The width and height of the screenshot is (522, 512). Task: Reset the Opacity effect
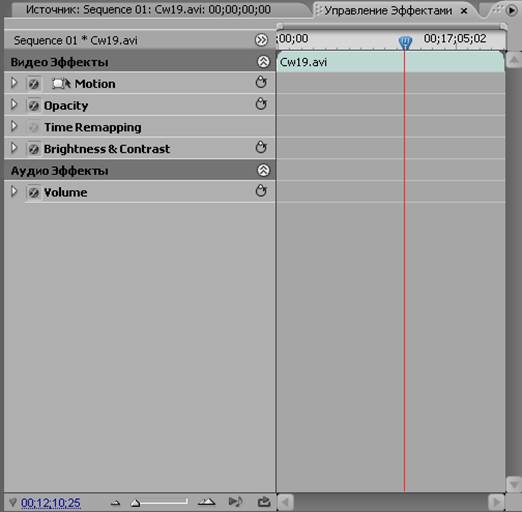(261, 104)
